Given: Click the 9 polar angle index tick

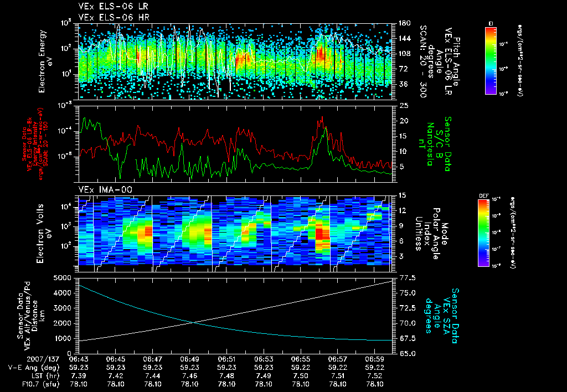Looking at the screenshot, I should tap(401, 226).
